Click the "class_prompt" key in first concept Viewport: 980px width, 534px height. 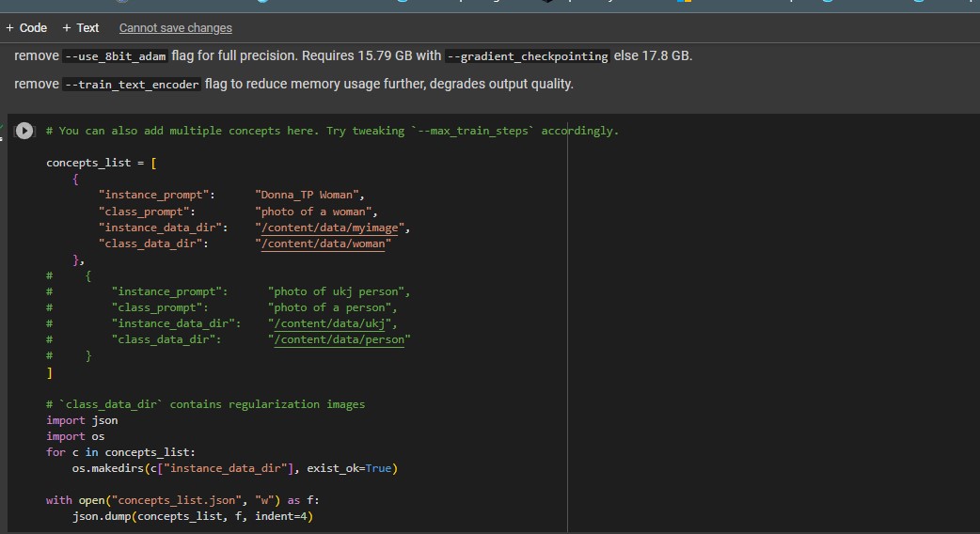click(147, 212)
